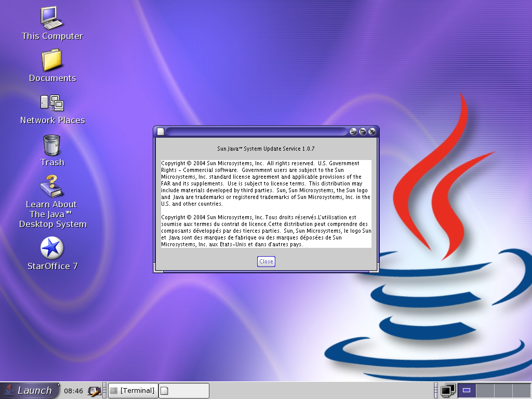The height and width of the screenshot is (399, 532).
Task: Select the StarOffice 7 desktop icon
Action: tap(52, 254)
